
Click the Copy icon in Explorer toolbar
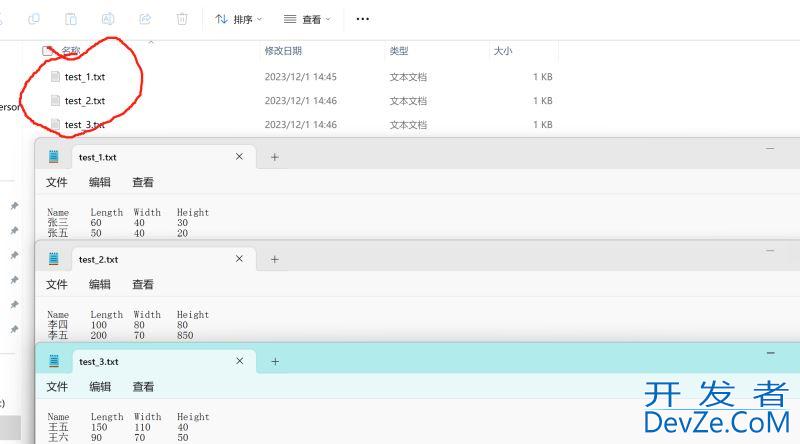pyautogui.click(x=34, y=19)
